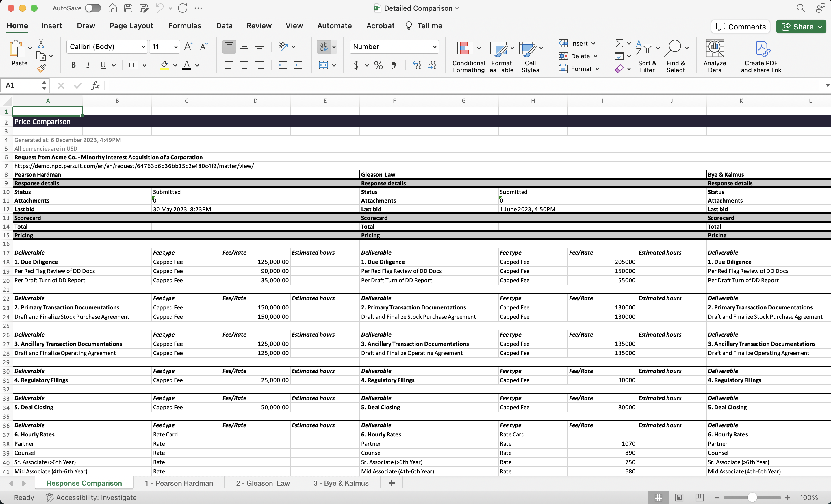Apply Percent Style format
This screenshot has height=504, width=831.
pos(379,65)
